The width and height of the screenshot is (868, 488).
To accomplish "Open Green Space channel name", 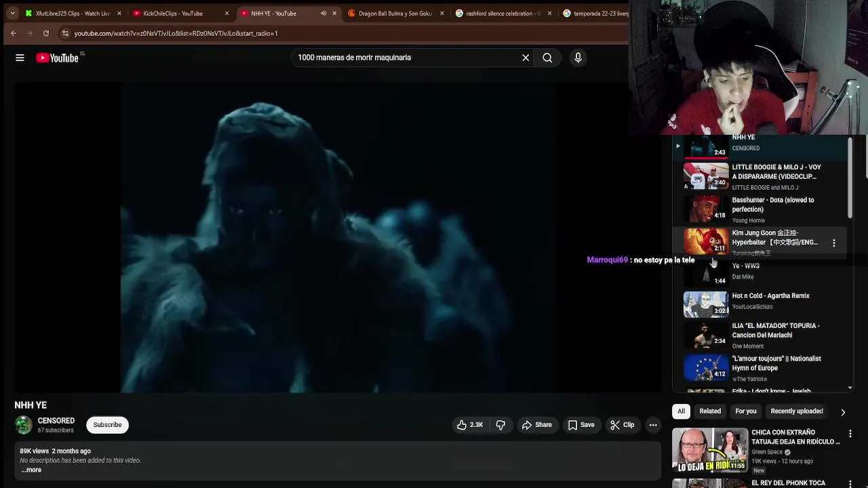I will (x=767, y=452).
